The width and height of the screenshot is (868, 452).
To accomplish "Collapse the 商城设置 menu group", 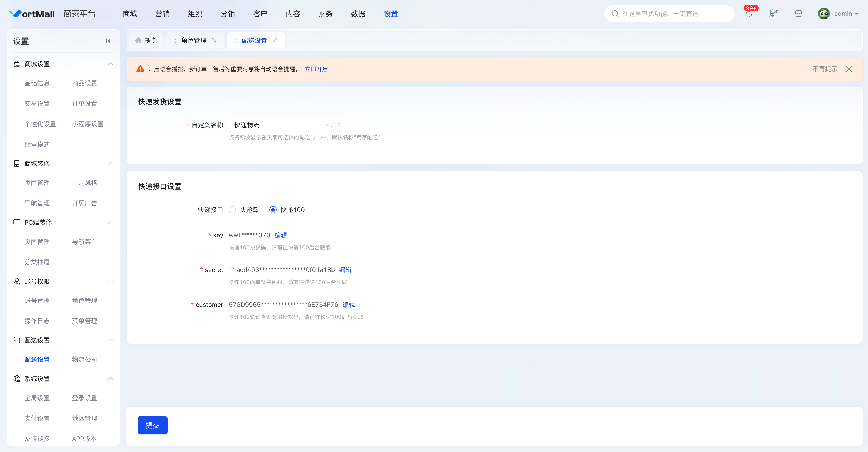I will click(x=110, y=64).
